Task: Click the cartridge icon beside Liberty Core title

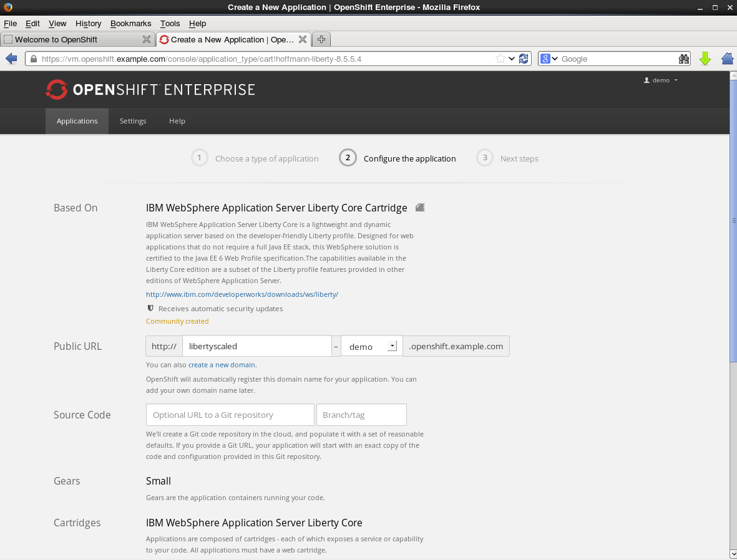Action: (x=420, y=208)
